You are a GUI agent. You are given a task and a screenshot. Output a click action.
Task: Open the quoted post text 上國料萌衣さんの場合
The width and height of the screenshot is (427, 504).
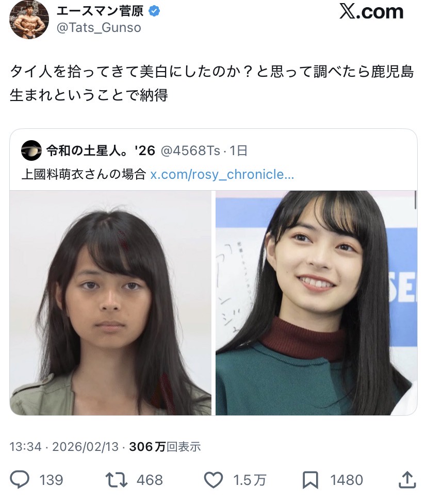84,174
